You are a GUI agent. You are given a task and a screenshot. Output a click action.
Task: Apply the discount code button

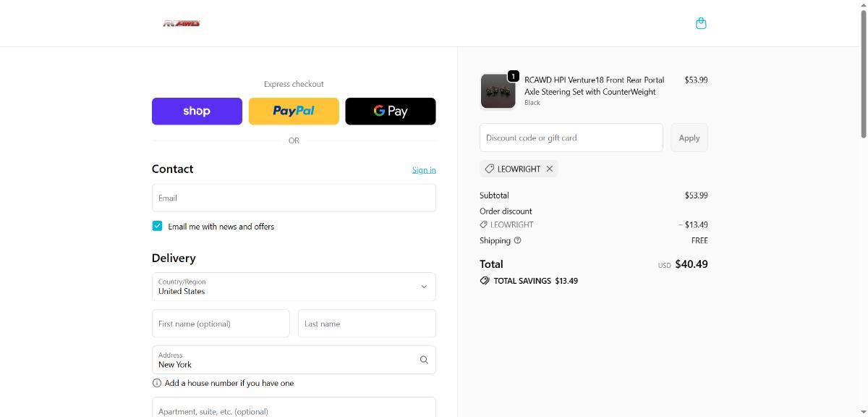(689, 138)
